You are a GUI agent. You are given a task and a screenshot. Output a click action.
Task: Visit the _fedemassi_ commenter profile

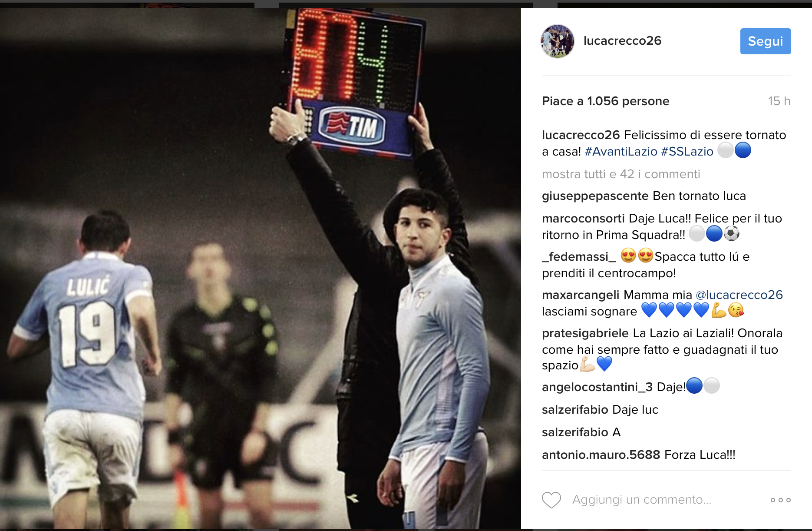tap(579, 257)
